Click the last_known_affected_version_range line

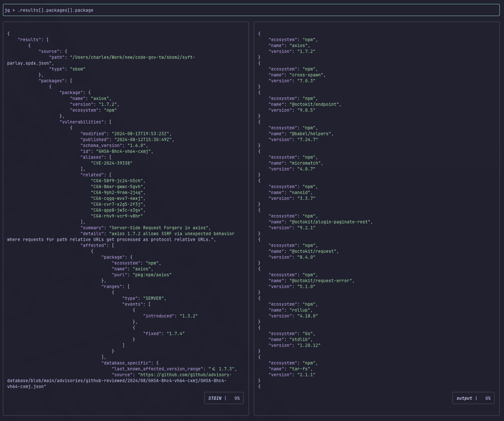[174, 369]
